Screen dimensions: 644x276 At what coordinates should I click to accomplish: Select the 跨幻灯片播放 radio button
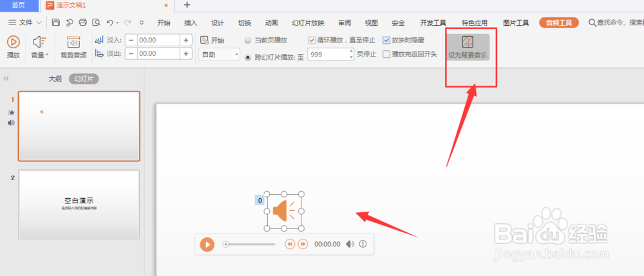248,57
